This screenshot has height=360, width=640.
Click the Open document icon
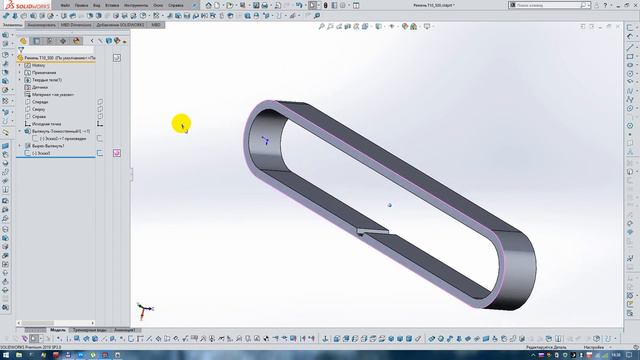click(230, 5)
